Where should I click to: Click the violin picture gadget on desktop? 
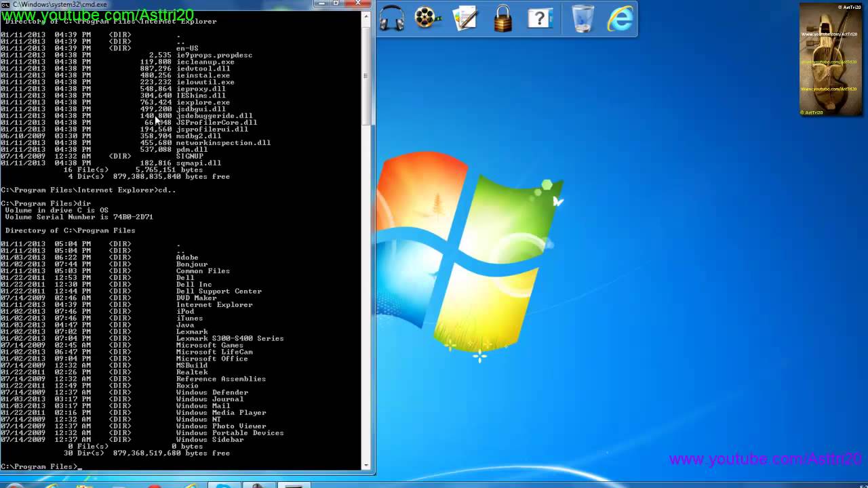(831, 60)
